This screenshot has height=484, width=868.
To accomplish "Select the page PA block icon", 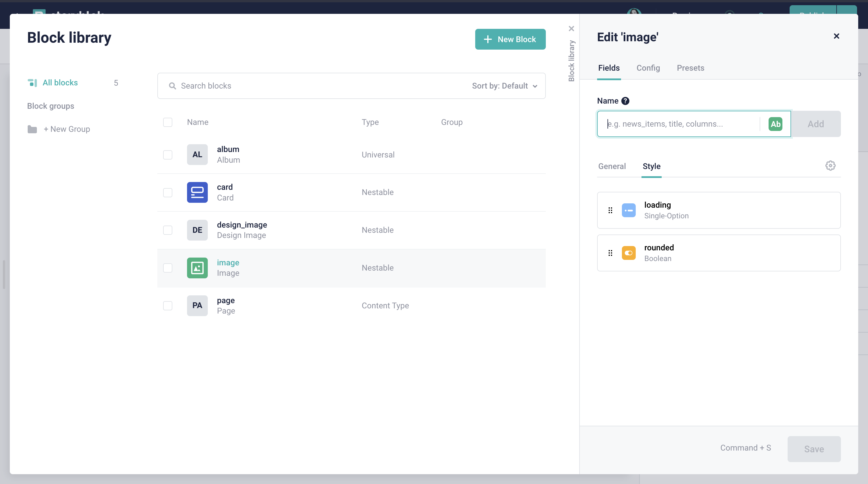I will click(197, 305).
